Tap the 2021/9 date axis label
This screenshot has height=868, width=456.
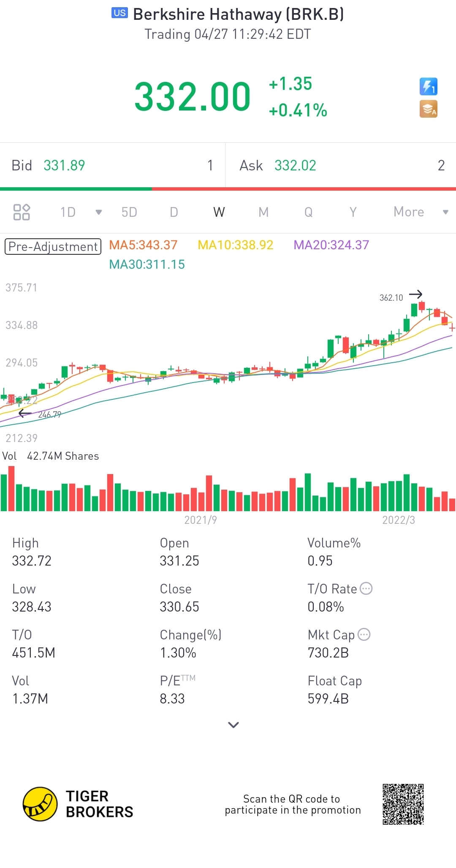(x=201, y=520)
